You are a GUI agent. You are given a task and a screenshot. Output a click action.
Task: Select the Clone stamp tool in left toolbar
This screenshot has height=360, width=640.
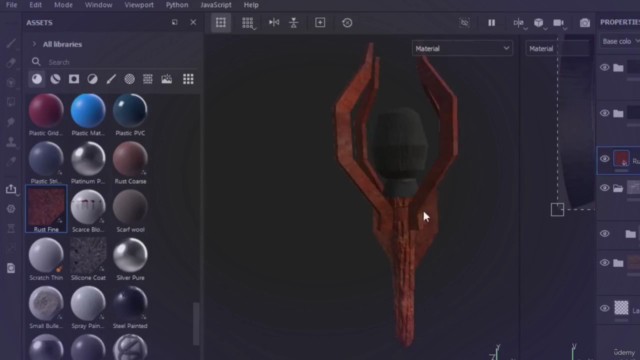(11, 142)
